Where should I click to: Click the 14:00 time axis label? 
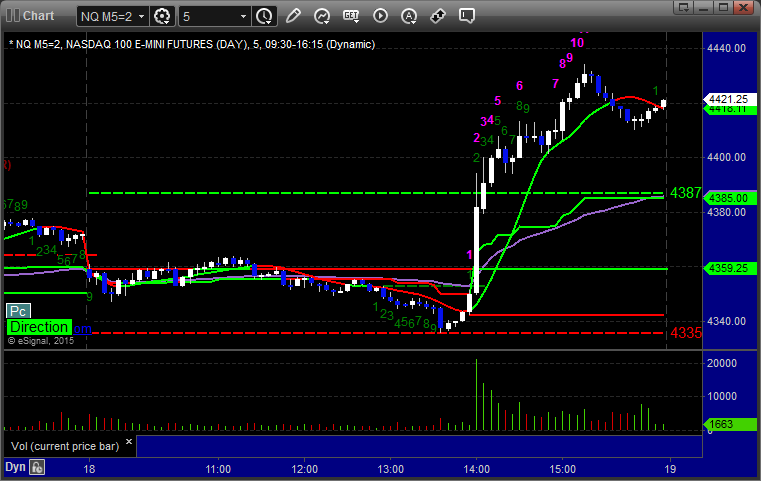(x=476, y=468)
